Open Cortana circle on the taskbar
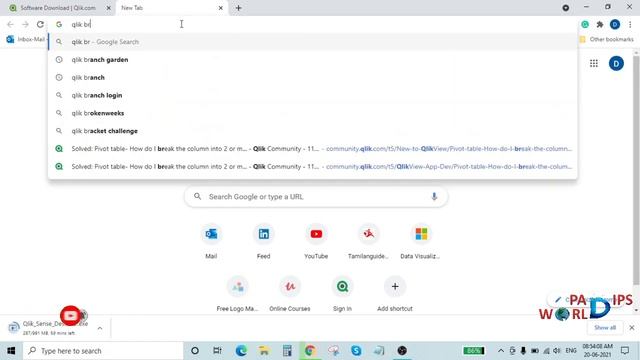This screenshot has height=360, width=640. 195,351
